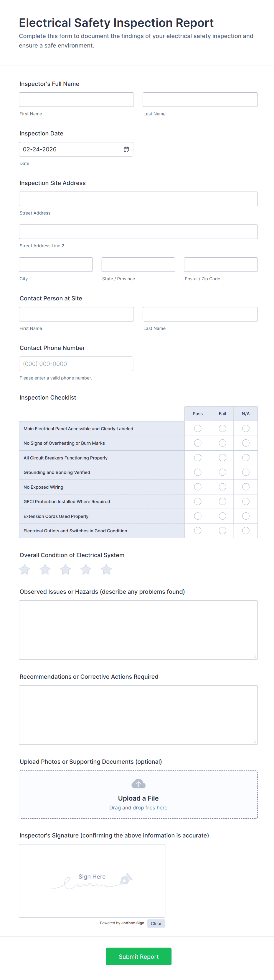Viewport: 274px width, 980px height.
Task: Mark Main Electrical Panel as Pass
Action: pyautogui.click(x=198, y=428)
